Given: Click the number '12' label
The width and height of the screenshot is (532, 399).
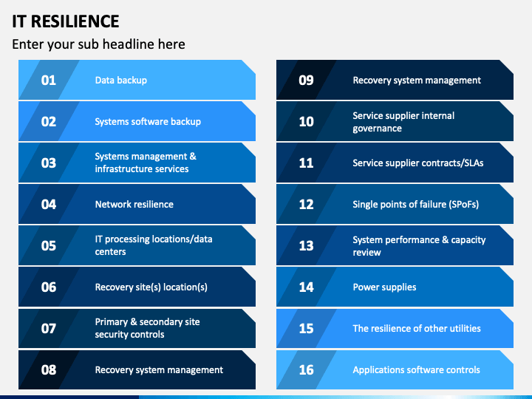Looking at the screenshot, I should click(306, 205).
